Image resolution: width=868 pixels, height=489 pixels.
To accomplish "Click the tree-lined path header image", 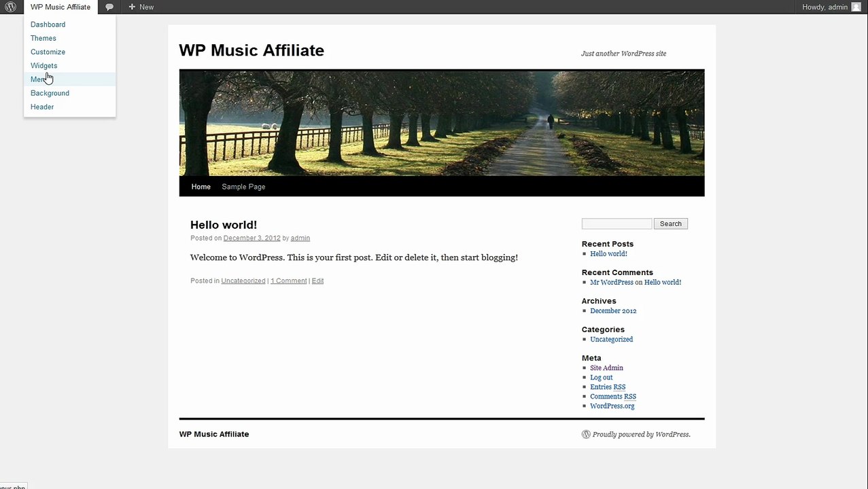I will pyautogui.click(x=442, y=123).
